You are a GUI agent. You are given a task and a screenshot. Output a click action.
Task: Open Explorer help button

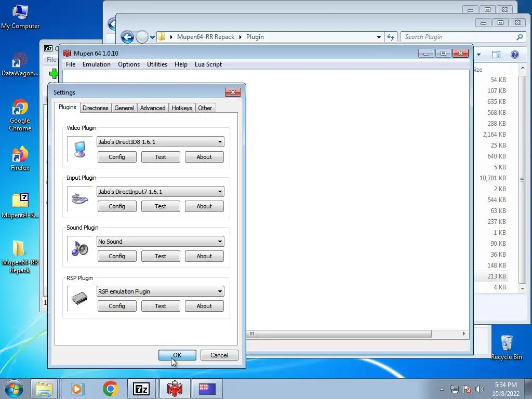tap(515, 54)
